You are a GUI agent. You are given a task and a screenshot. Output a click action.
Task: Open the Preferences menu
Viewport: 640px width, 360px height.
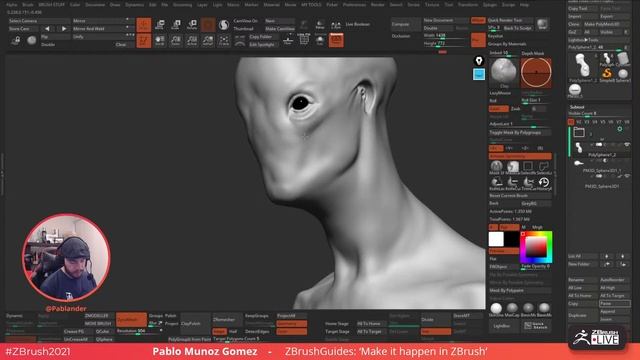[x=354, y=5]
